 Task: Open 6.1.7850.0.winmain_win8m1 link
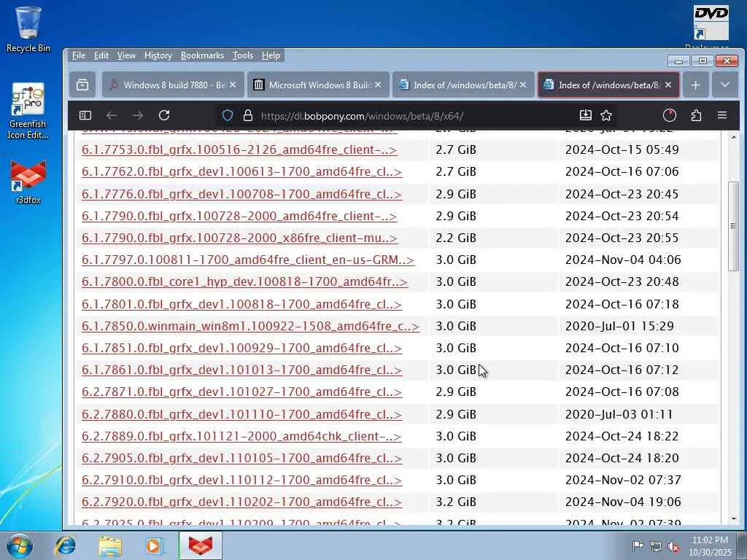[x=250, y=326]
